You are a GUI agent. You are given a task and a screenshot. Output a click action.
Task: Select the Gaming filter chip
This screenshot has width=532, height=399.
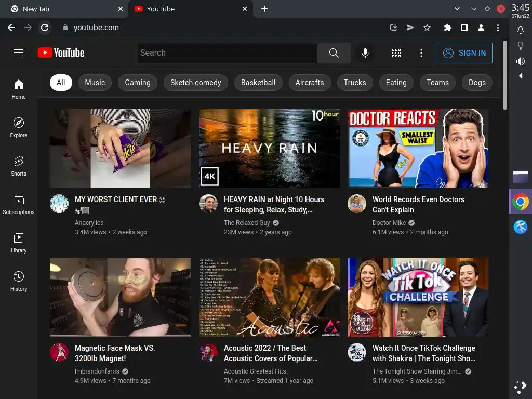tap(138, 83)
